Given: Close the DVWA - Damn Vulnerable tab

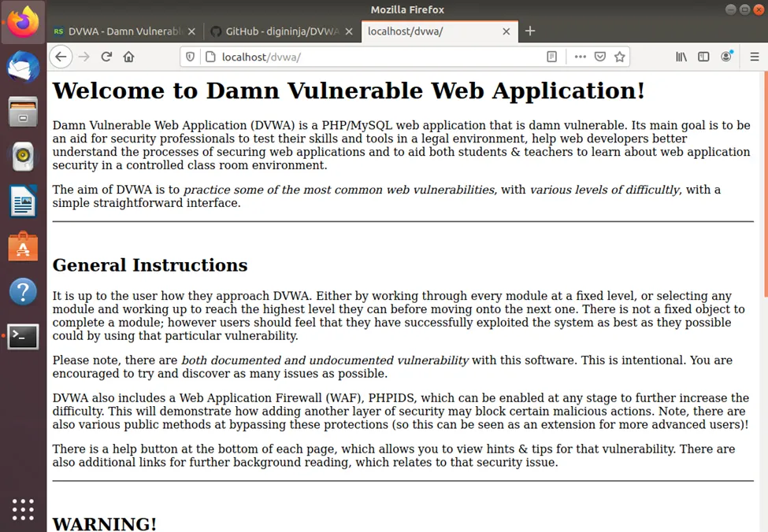Looking at the screenshot, I should [191, 31].
